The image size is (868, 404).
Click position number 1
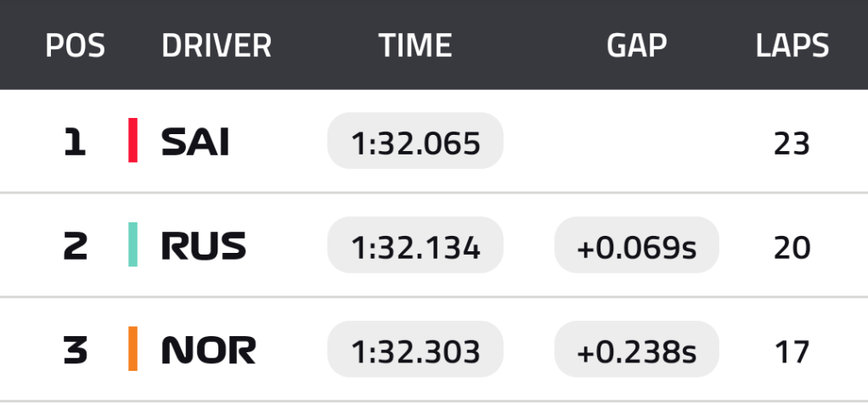(x=75, y=142)
